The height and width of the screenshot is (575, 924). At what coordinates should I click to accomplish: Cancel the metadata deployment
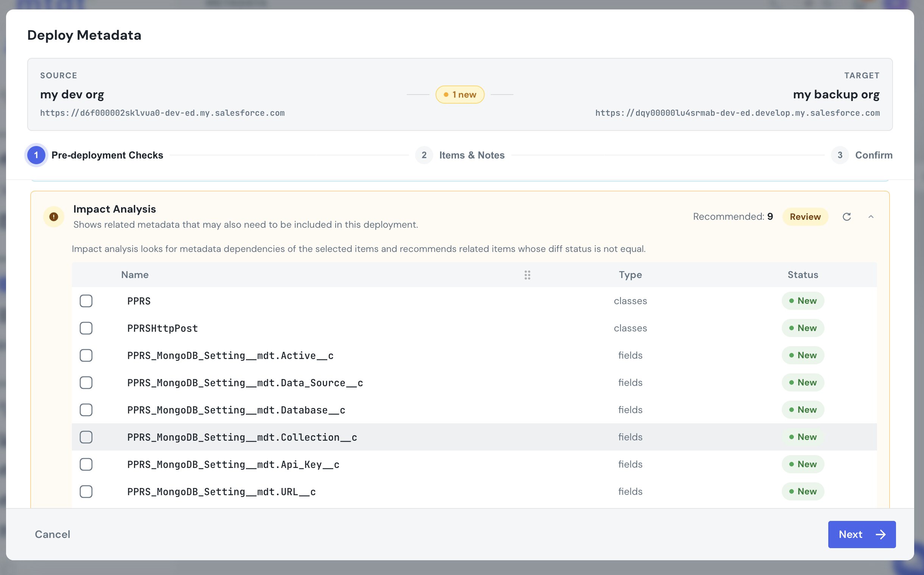click(x=53, y=534)
